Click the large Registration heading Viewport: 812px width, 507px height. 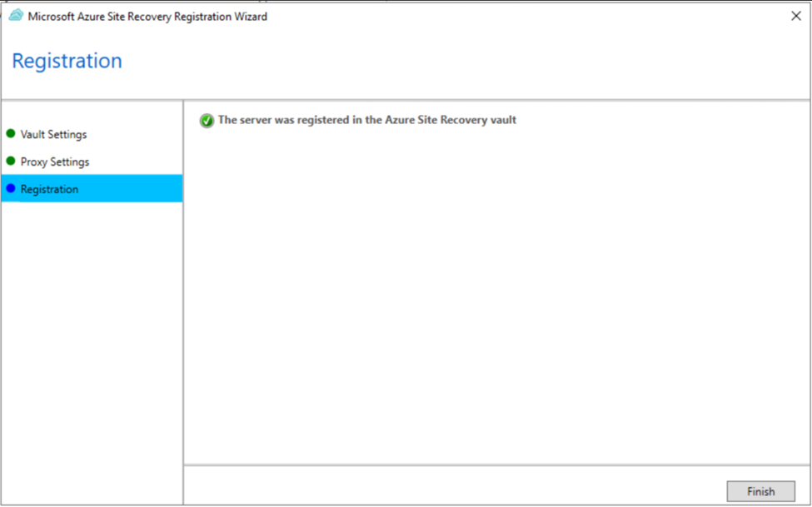pos(67,61)
